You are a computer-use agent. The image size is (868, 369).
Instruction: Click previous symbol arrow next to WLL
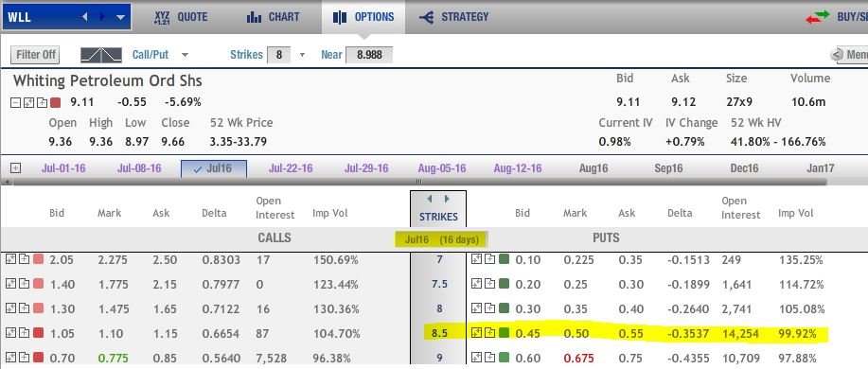pyautogui.click(x=84, y=17)
